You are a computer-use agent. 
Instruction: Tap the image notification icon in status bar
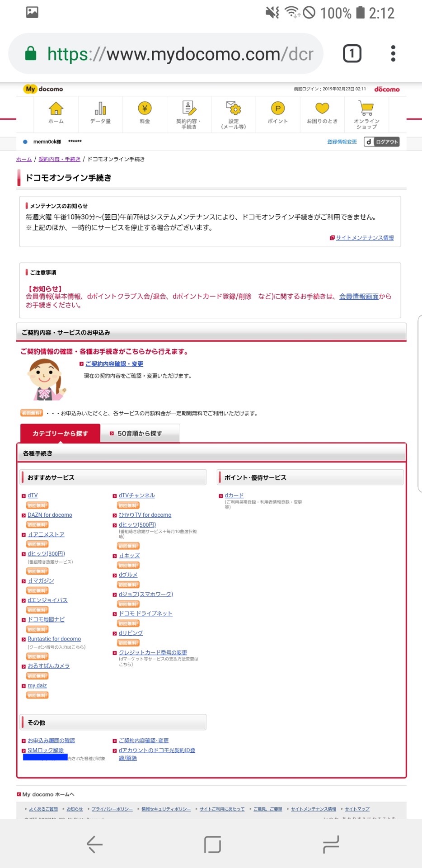32,12
